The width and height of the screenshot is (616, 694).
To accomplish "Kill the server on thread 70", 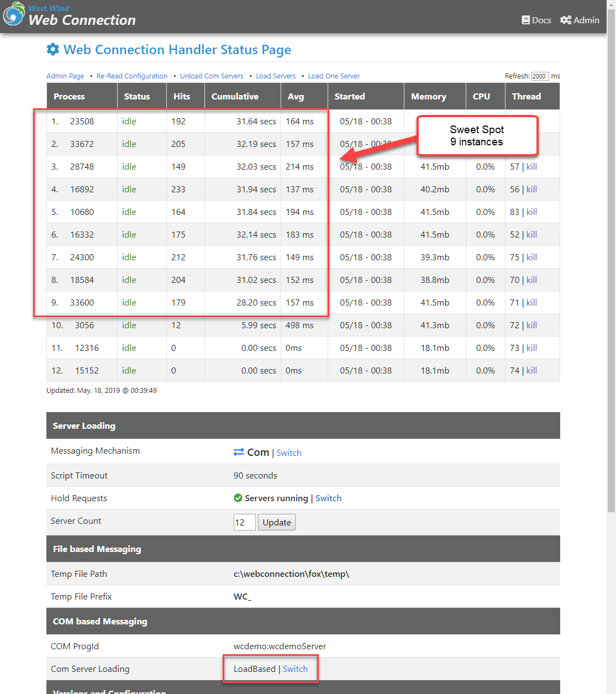I will (x=531, y=280).
